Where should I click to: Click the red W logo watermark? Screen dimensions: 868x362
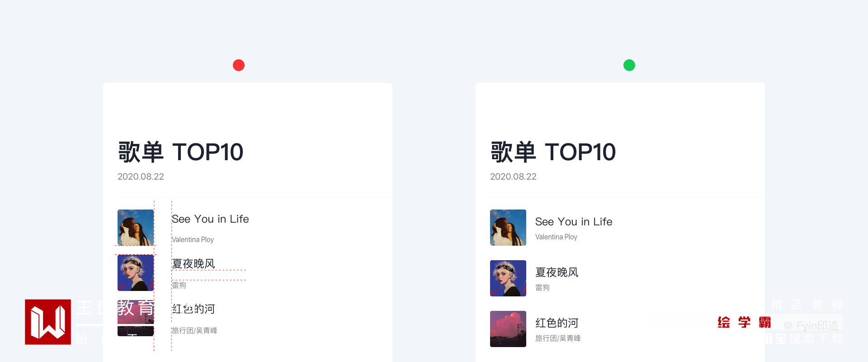click(48, 322)
